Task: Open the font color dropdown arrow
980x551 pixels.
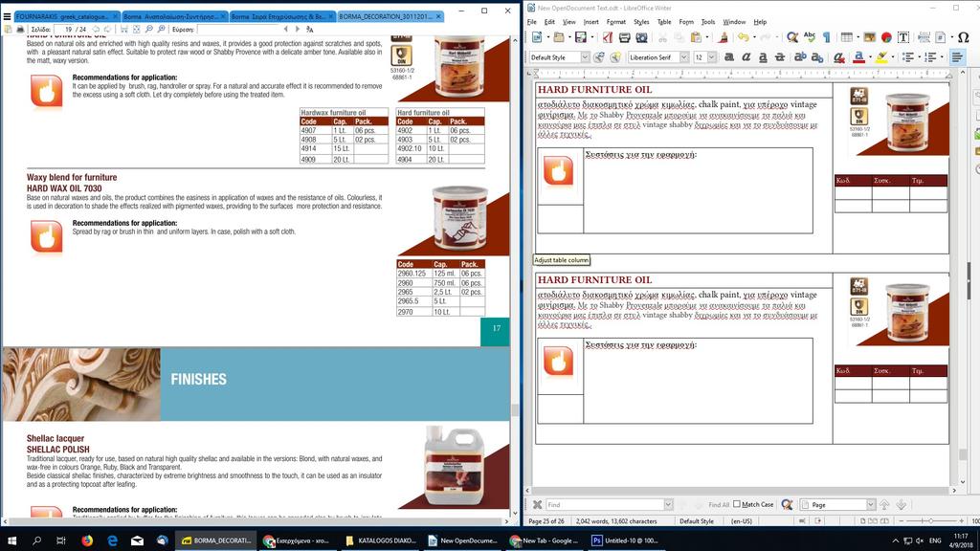Action: click(x=869, y=57)
